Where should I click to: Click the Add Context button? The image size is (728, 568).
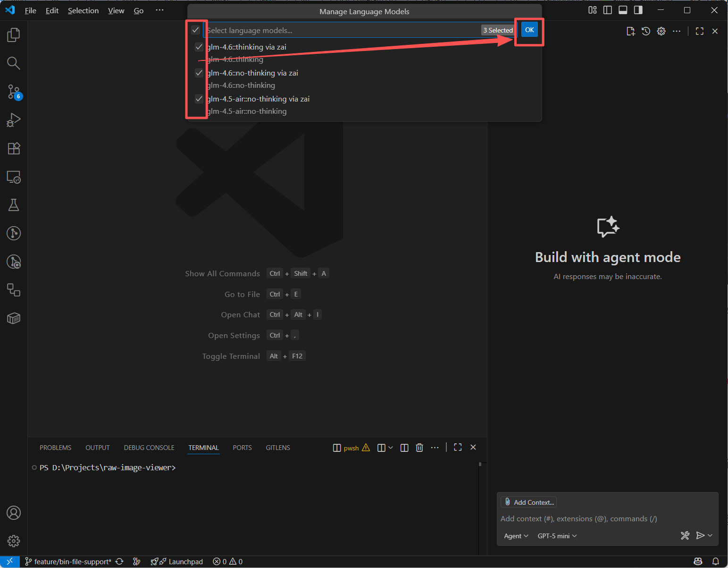(529, 502)
